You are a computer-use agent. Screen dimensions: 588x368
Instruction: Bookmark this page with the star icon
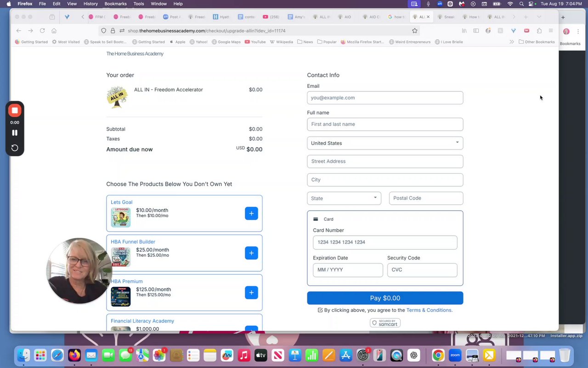click(x=415, y=31)
